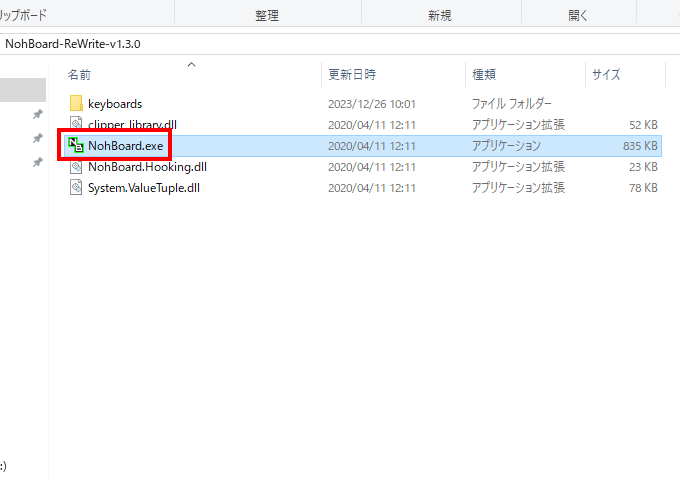Open the 開く ribbon group

(x=578, y=16)
